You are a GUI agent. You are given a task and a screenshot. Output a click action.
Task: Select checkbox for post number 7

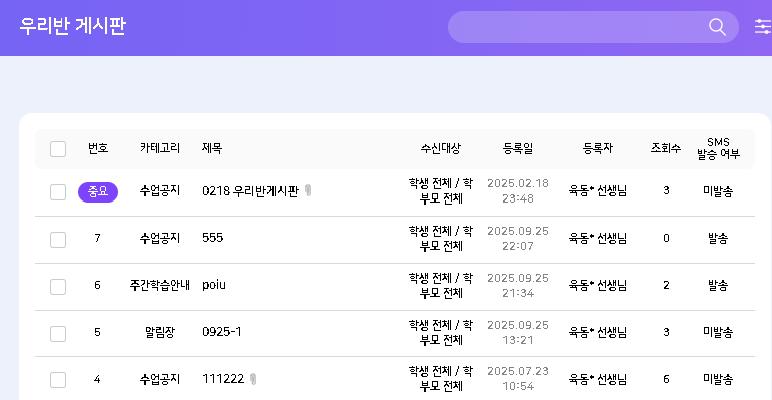(58, 239)
